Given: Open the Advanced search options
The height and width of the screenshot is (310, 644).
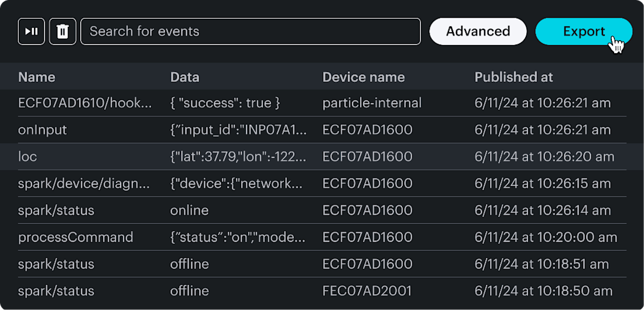Looking at the screenshot, I should (x=478, y=32).
